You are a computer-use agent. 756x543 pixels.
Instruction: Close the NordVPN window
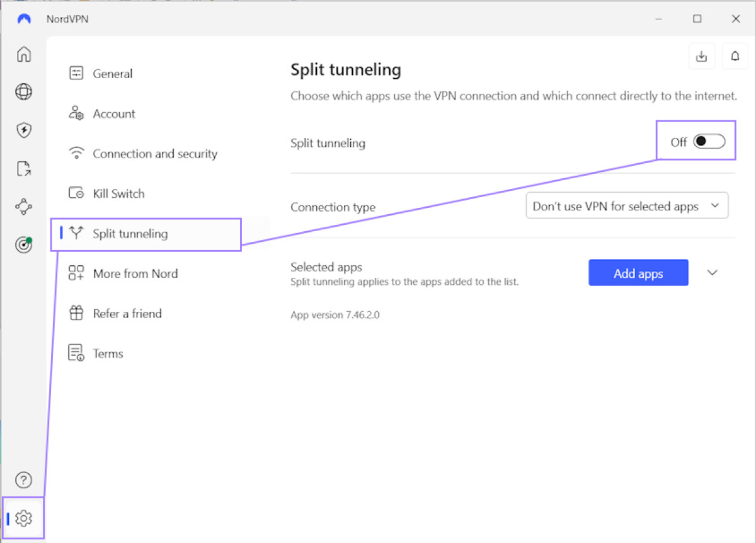tap(736, 19)
